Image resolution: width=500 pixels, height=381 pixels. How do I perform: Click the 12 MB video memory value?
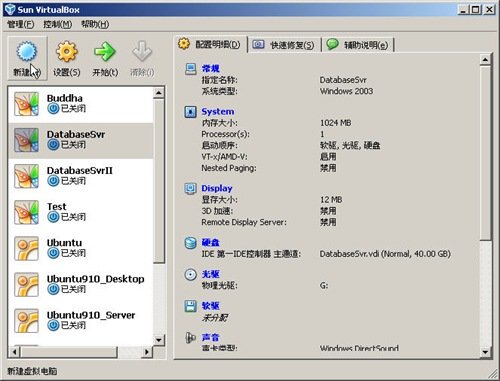331,200
